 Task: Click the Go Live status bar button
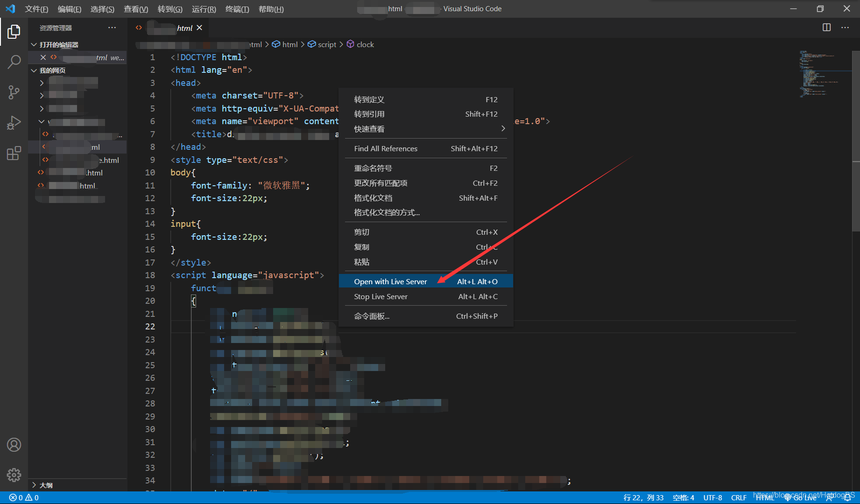point(801,497)
